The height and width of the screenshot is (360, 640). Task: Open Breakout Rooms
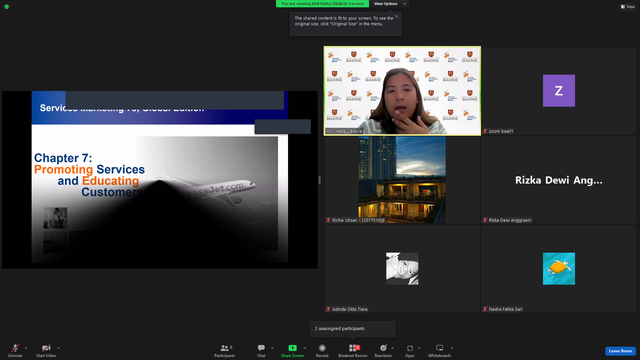353,350
